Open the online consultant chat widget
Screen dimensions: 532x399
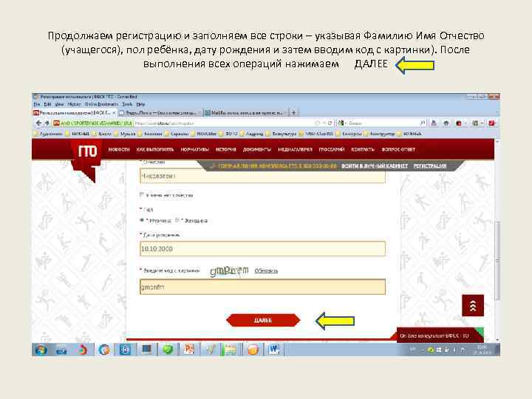click(x=440, y=335)
